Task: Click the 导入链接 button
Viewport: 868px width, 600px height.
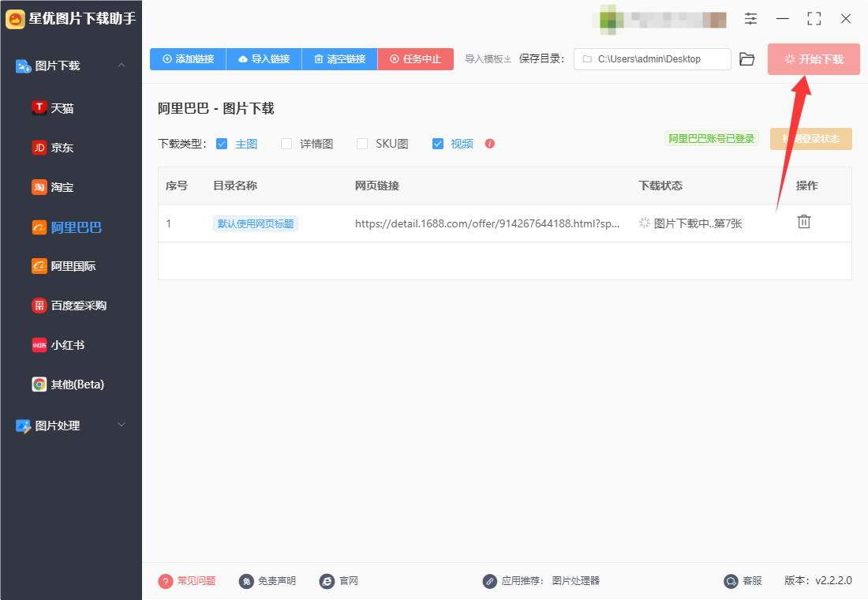Action: [x=264, y=58]
